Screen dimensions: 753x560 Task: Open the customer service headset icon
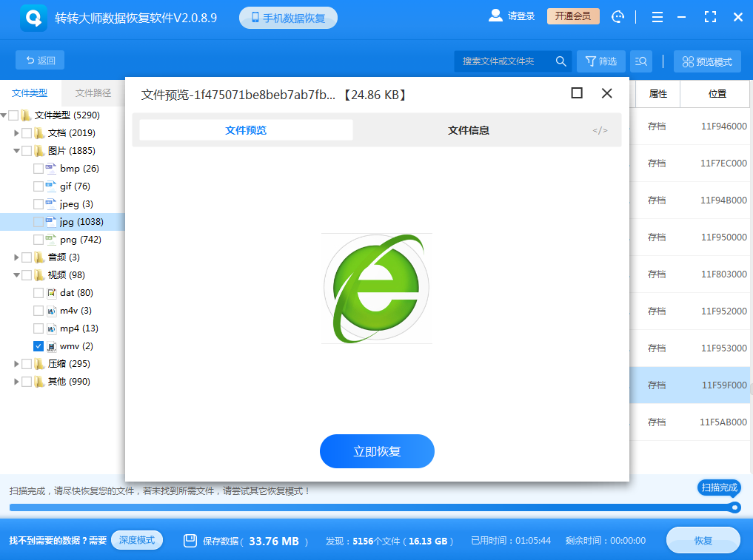point(618,16)
